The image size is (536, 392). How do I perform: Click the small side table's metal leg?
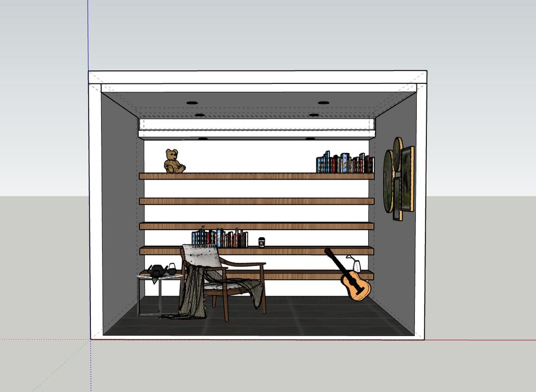pos(138,297)
